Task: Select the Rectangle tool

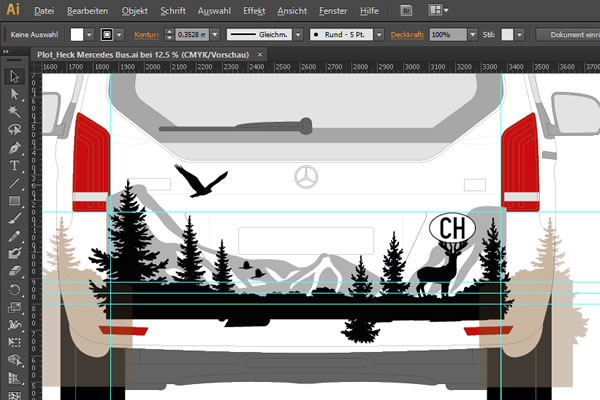Action: click(15, 201)
